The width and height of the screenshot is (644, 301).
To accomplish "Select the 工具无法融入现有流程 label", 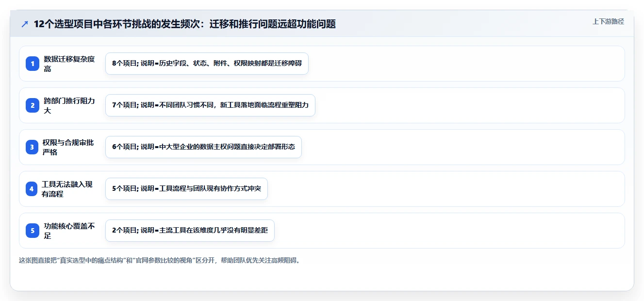I will point(67,189).
